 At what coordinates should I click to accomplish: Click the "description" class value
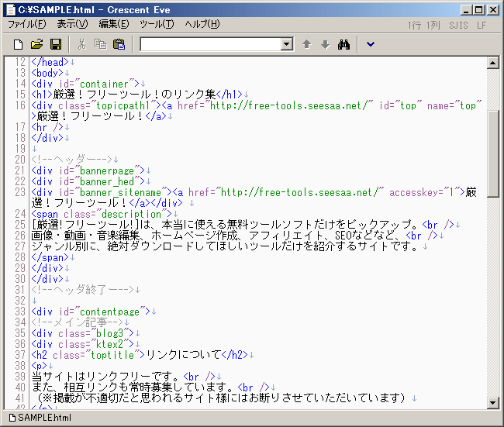(x=132, y=214)
